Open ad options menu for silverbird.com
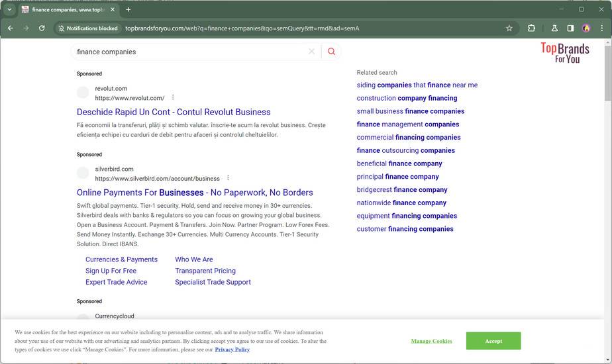The width and height of the screenshot is (612, 364). 228,178
